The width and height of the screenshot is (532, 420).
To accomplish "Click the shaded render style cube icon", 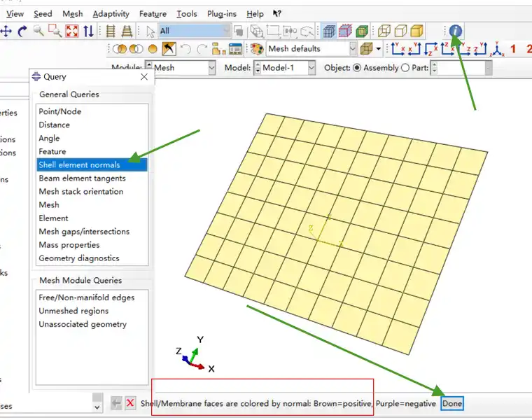I will pos(417,31).
